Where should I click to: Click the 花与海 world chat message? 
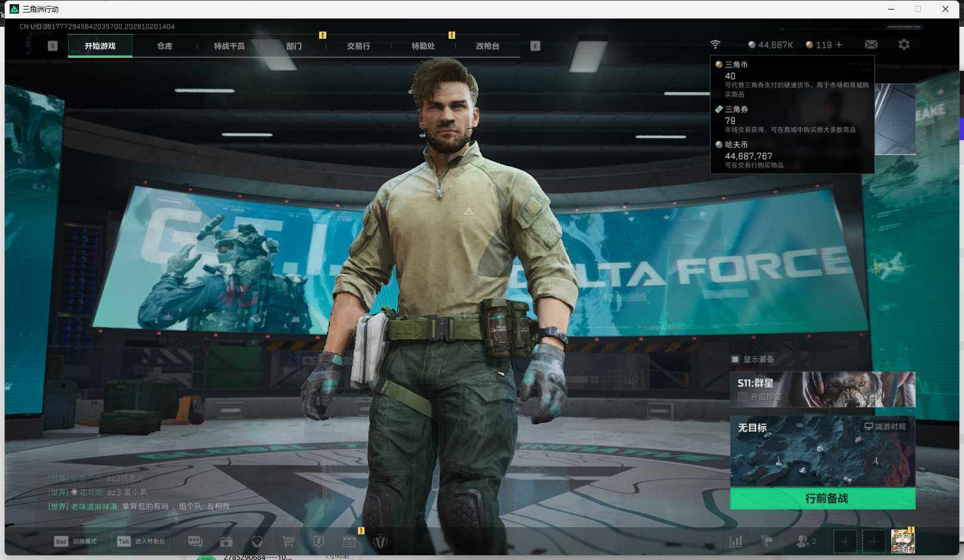98,492
